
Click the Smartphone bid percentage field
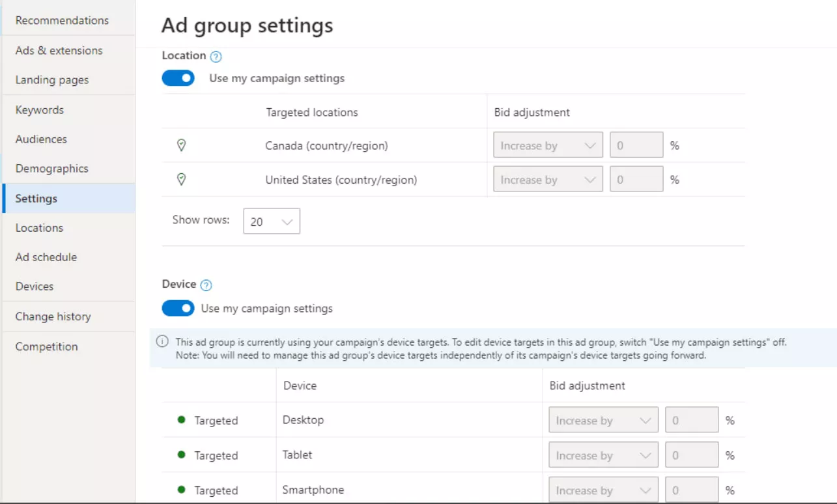tap(692, 490)
